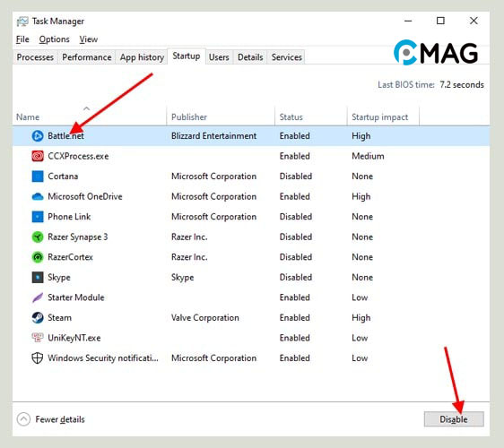The image size is (504, 448).
Task: Collapse view with Fewer details arrow
Action: [23, 419]
